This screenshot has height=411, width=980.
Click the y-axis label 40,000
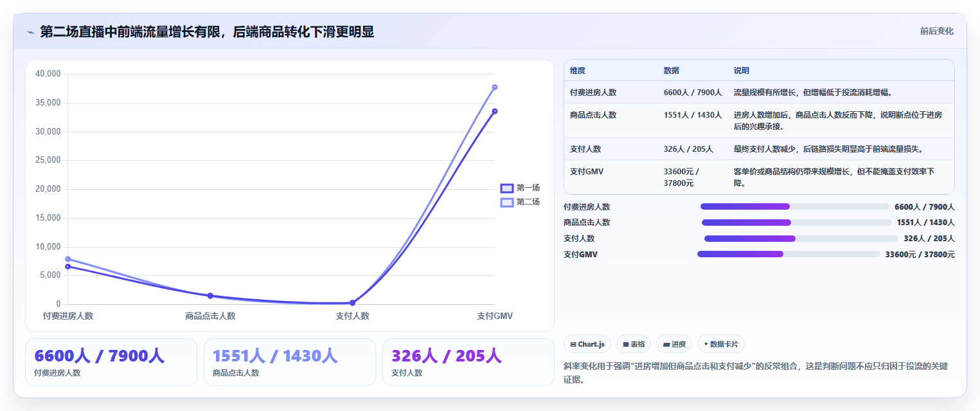click(48, 74)
